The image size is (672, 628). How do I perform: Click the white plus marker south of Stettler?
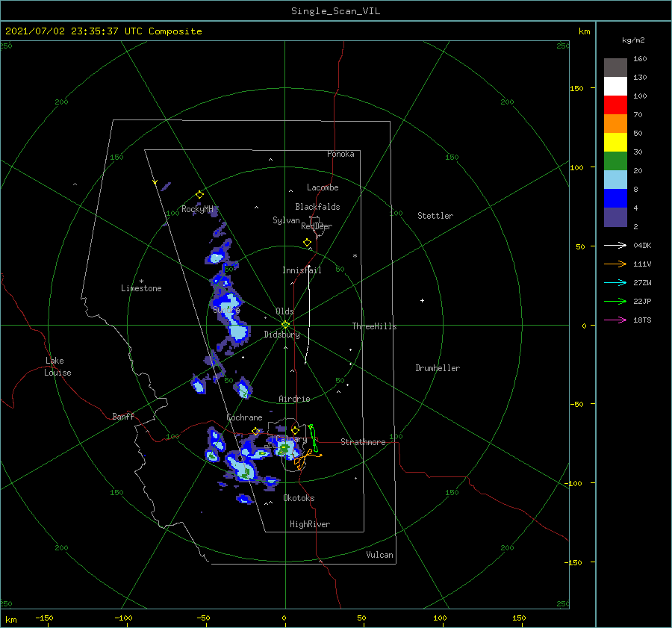(x=422, y=300)
